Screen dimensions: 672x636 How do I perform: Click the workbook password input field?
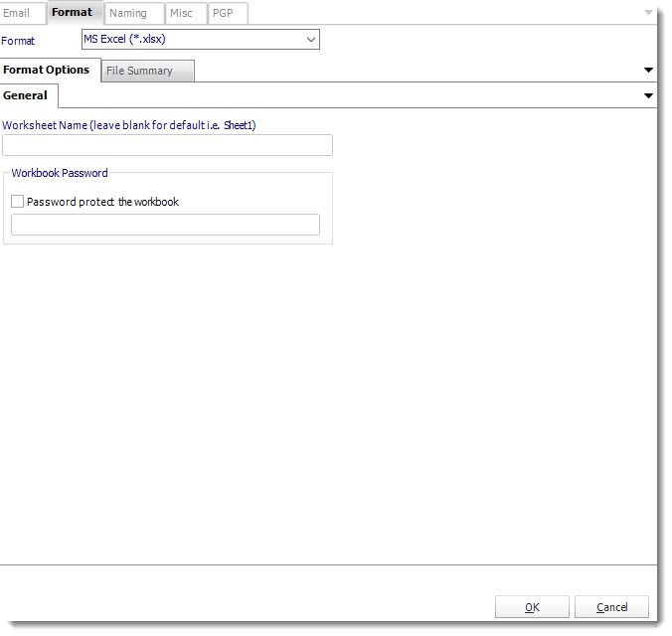165,225
